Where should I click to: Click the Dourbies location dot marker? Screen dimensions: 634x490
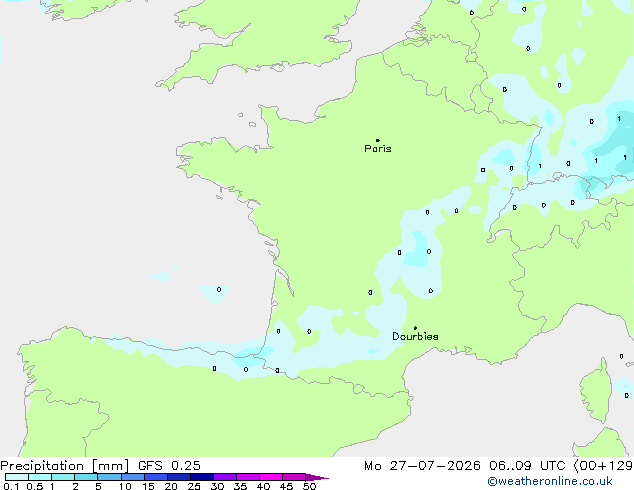(x=415, y=328)
